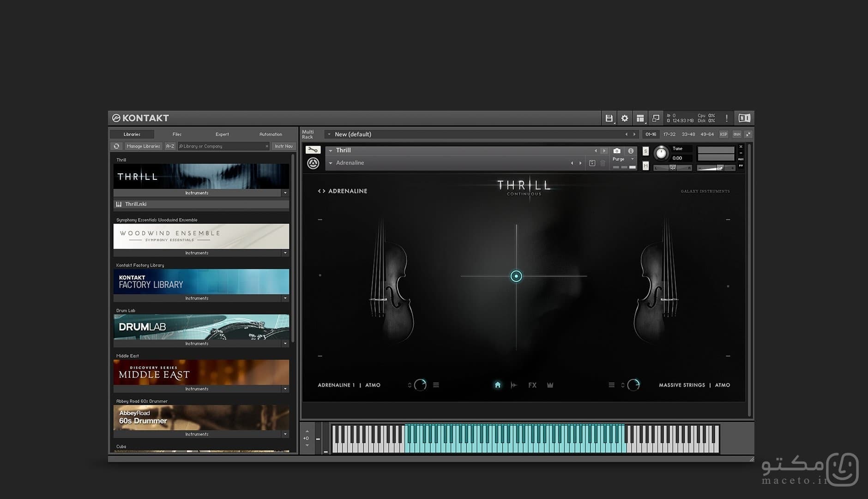Delete snapshot with trash icon

[603, 163]
